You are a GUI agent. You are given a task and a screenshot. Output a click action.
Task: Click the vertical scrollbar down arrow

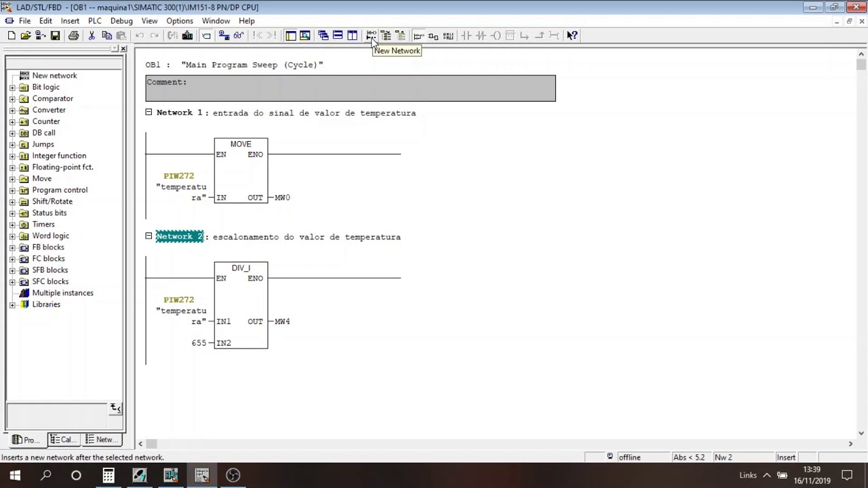[x=861, y=432]
